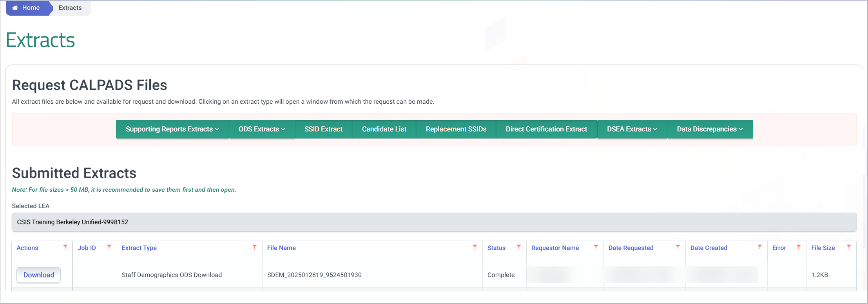868x304 pixels.
Task: Filter the Status column
Action: (518, 247)
